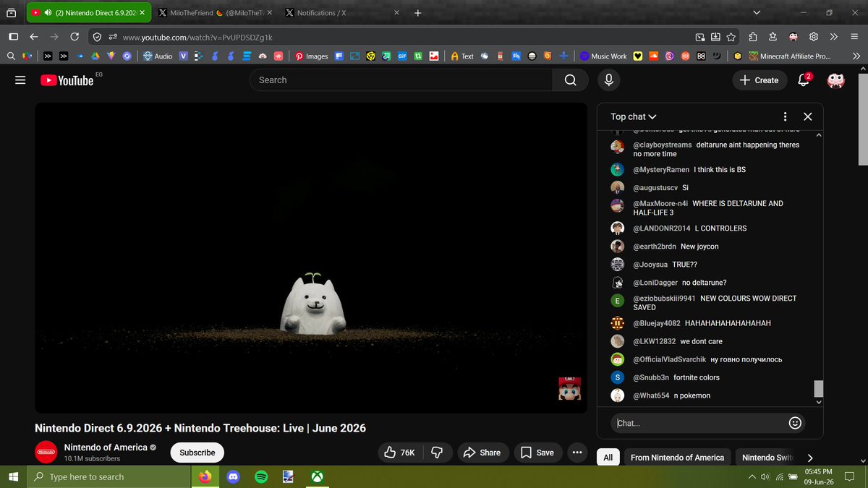This screenshot has width=868, height=488.
Task: Open the Music Work bookmarks folder
Action: [x=603, y=56]
